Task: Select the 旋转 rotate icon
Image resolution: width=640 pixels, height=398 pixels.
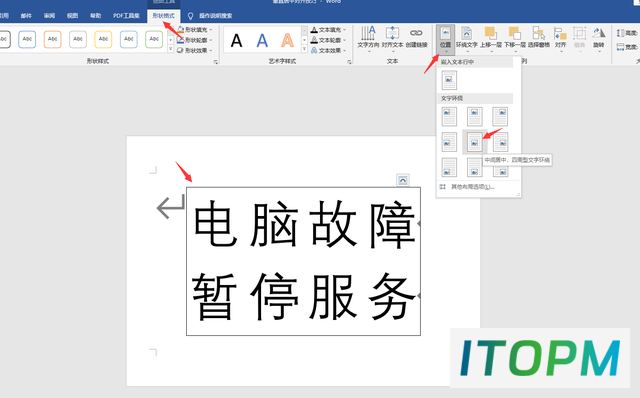Action: [x=598, y=38]
